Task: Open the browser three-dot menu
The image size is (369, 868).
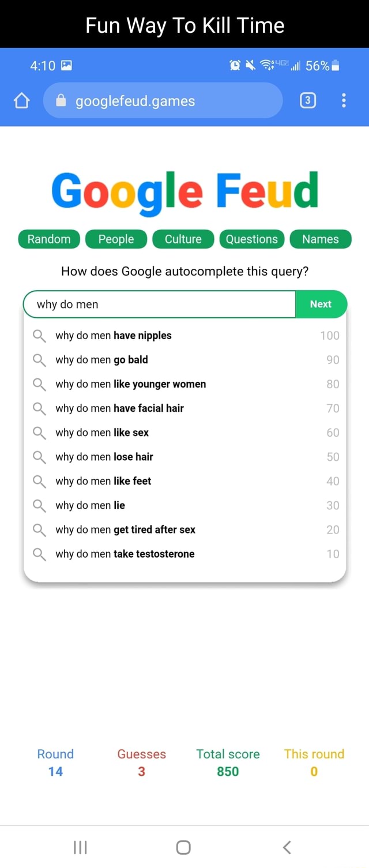Action: 344,101
